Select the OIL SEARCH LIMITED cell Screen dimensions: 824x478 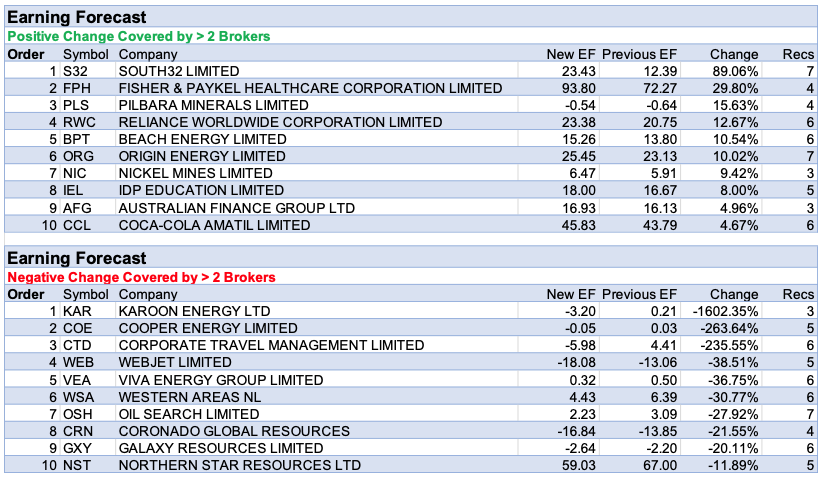tap(189, 414)
